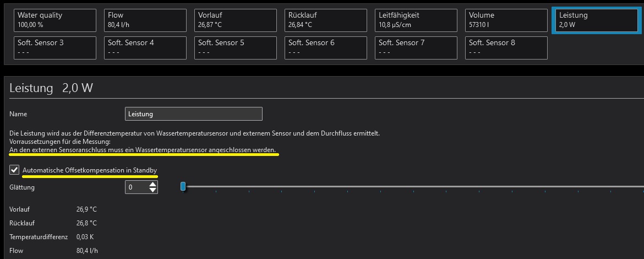
Task: Click the Temperaturdifferenz label
Action: point(39,237)
